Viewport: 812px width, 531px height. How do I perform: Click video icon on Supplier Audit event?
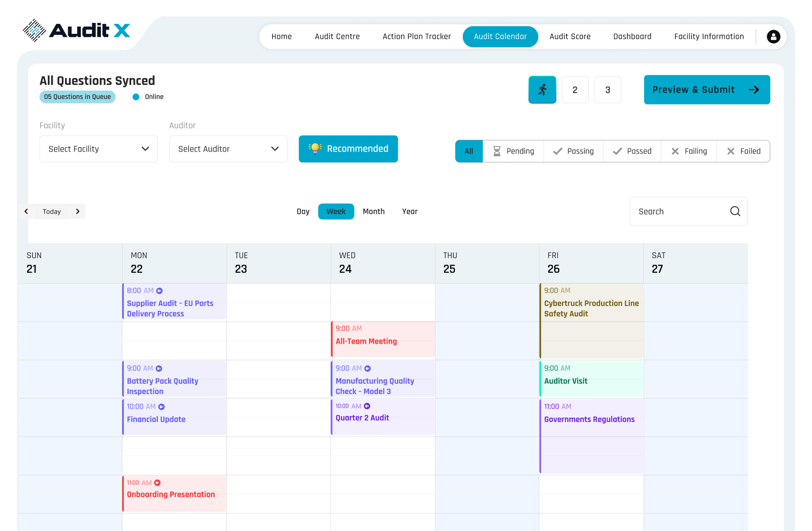(x=160, y=291)
